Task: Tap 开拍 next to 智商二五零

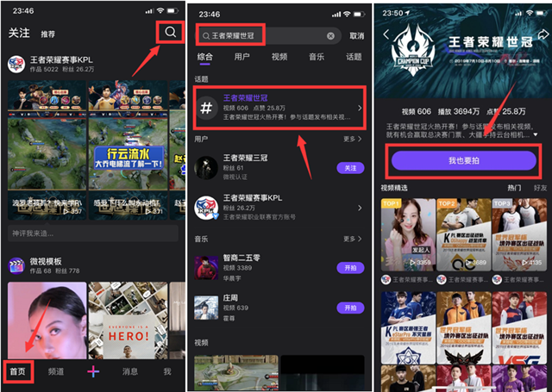Action: tap(350, 268)
